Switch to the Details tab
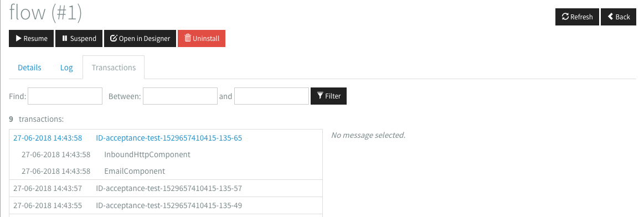 coord(29,68)
